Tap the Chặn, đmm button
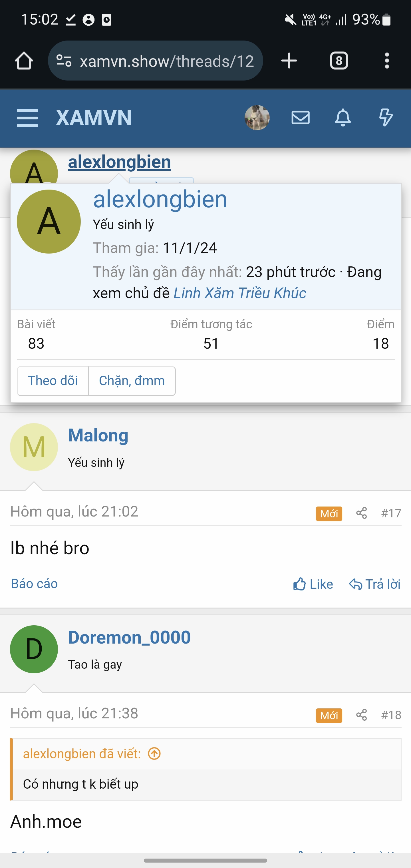Viewport: 411px width, 868px height. pos(132,381)
